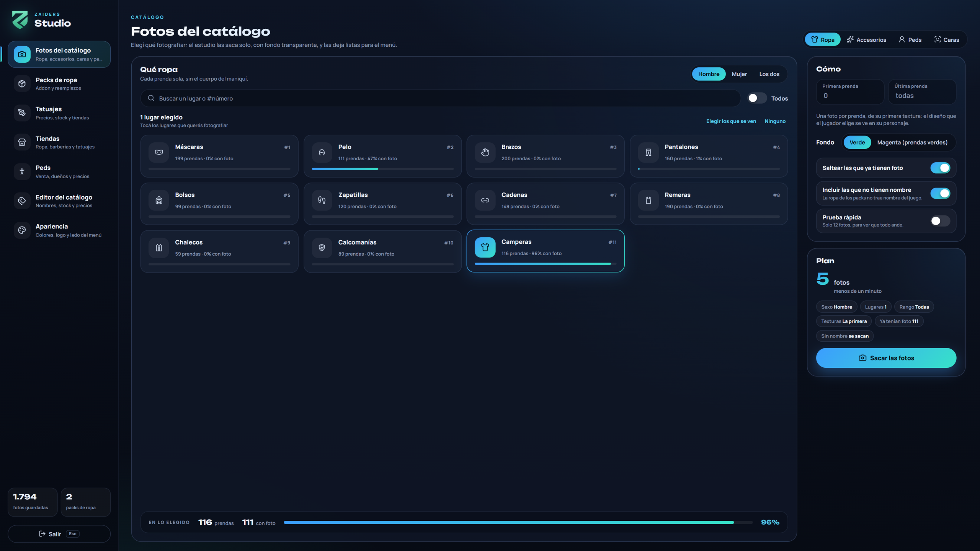Click Sacar las fotos button
The image size is (980, 551).
[x=886, y=358]
